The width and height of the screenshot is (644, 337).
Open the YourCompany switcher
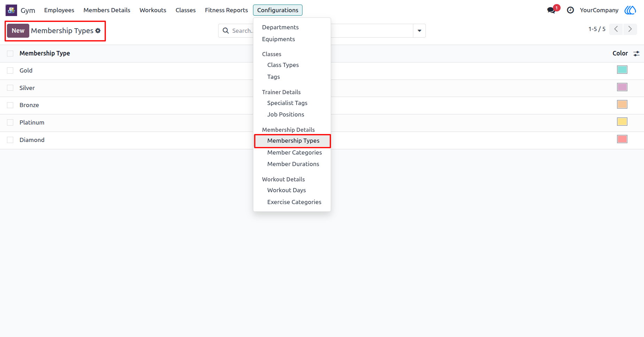click(599, 10)
